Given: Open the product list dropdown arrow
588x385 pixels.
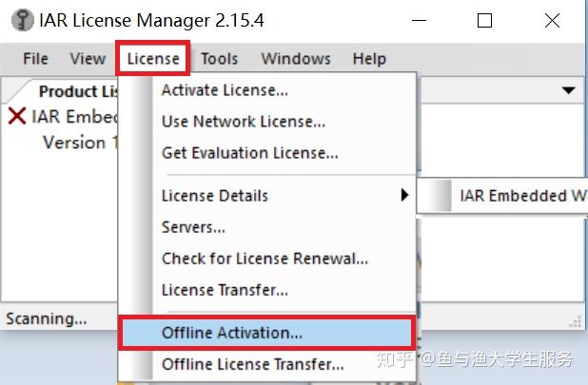Looking at the screenshot, I should (x=569, y=90).
